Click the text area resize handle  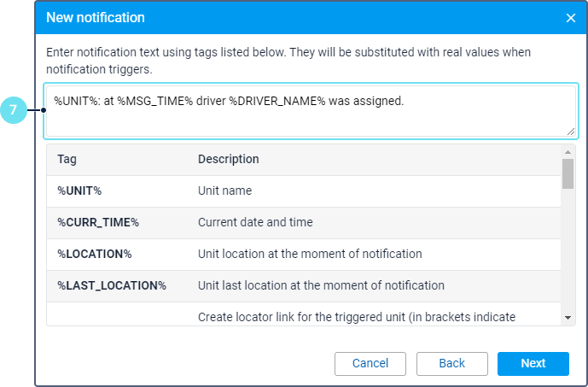pyautogui.click(x=571, y=131)
